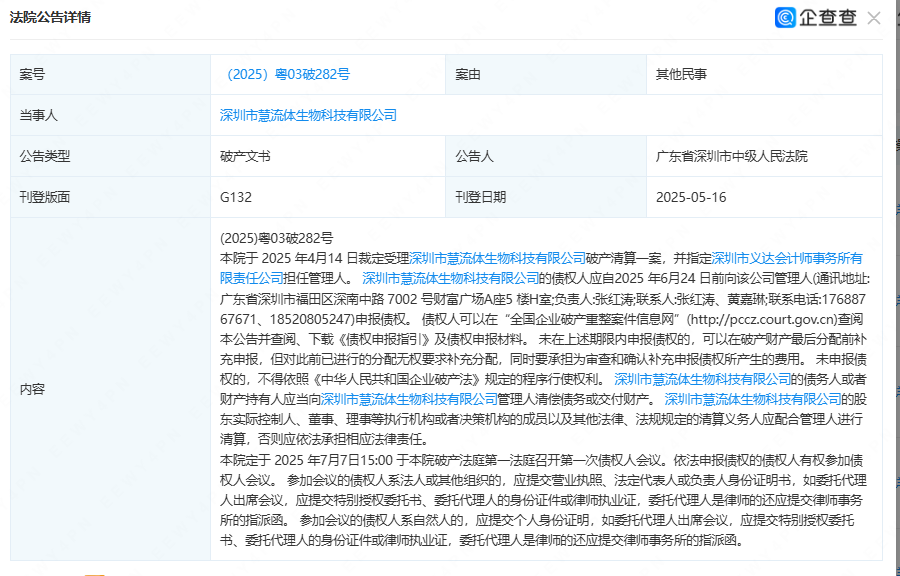Viewport: 900px width, 576px height.
Task: Click the 破产文书 value cell
Action: click(x=328, y=156)
